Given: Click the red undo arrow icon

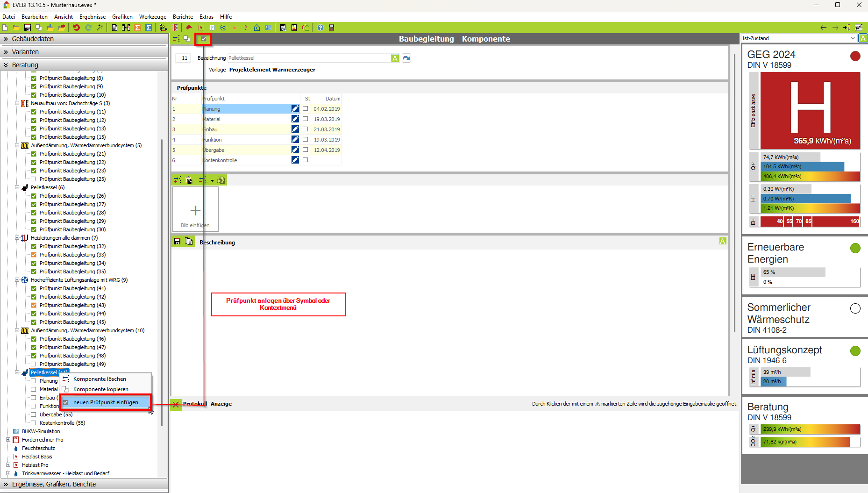Looking at the screenshot, I should tap(77, 28).
